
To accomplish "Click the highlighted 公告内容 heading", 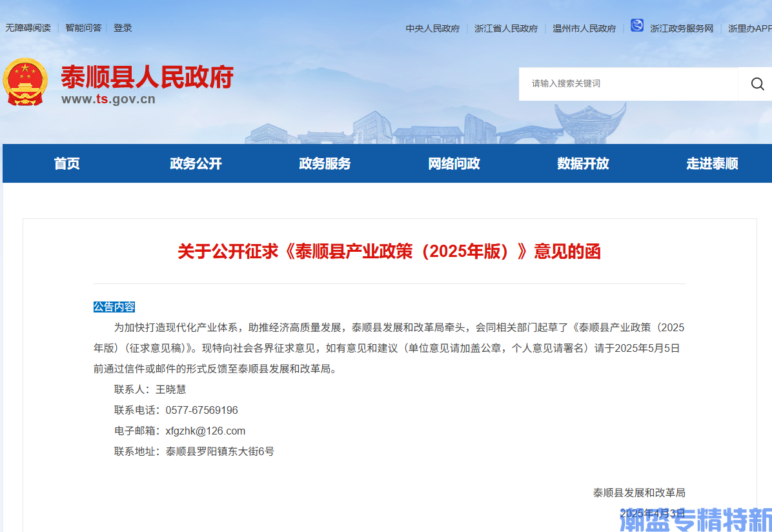I will [x=114, y=307].
